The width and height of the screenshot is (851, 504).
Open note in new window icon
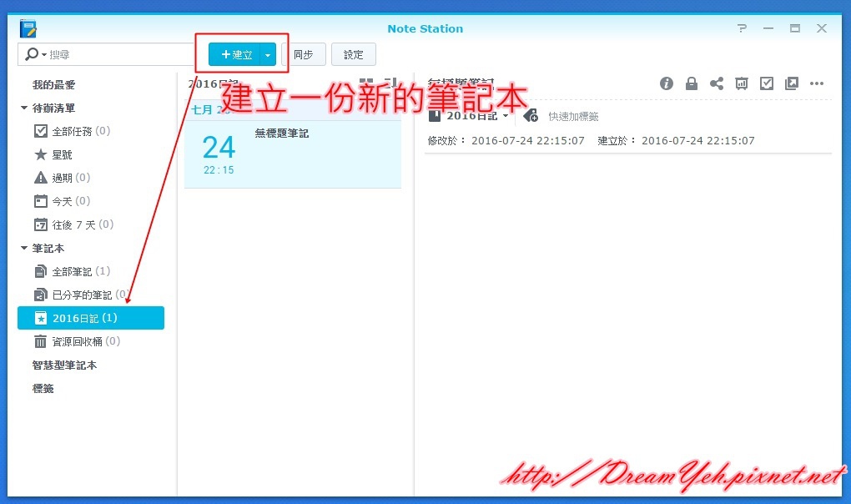(792, 83)
